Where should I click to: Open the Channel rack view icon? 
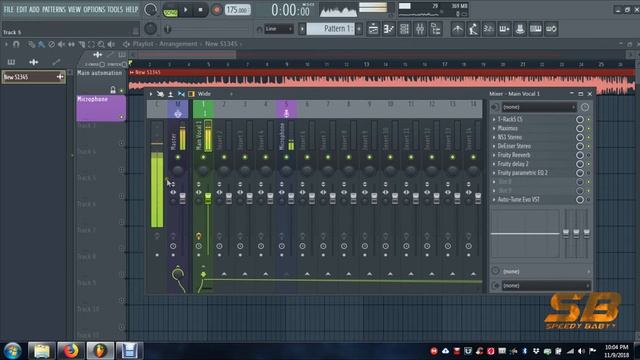[x=404, y=29]
